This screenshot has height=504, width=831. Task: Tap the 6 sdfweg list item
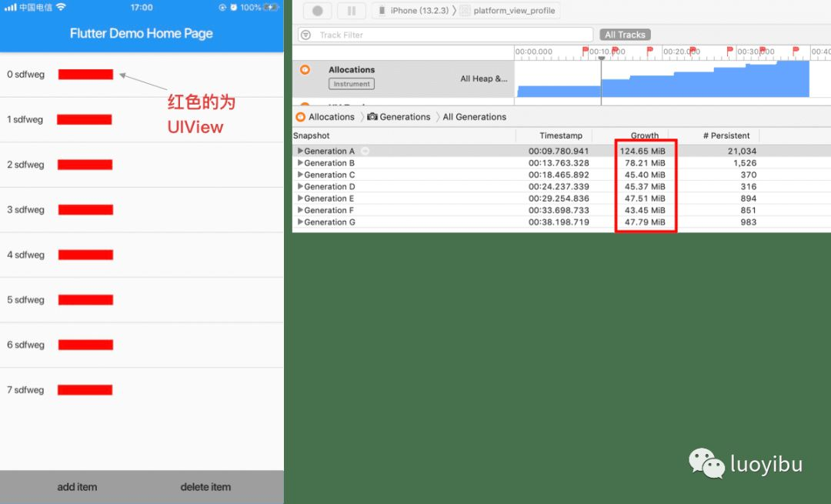(x=142, y=345)
